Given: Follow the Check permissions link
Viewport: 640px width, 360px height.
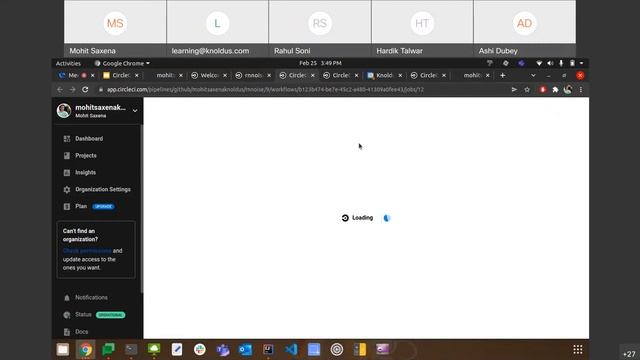Looking at the screenshot, I should [87, 251].
